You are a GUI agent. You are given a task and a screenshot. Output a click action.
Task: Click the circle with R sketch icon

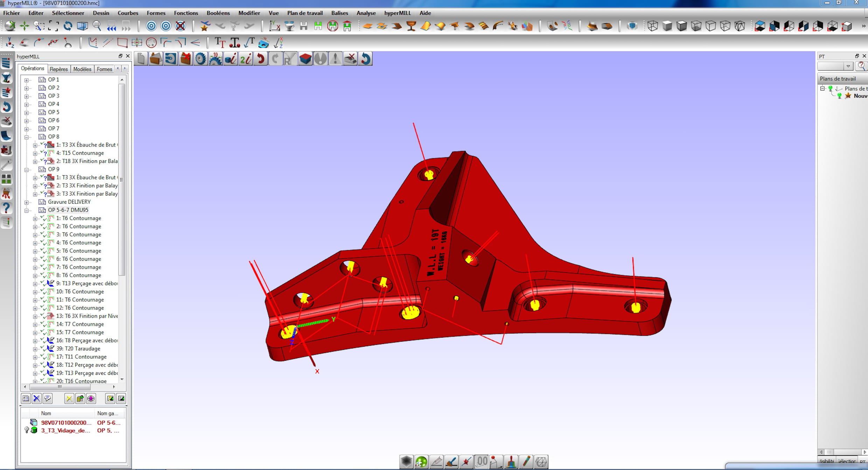(151, 43)
